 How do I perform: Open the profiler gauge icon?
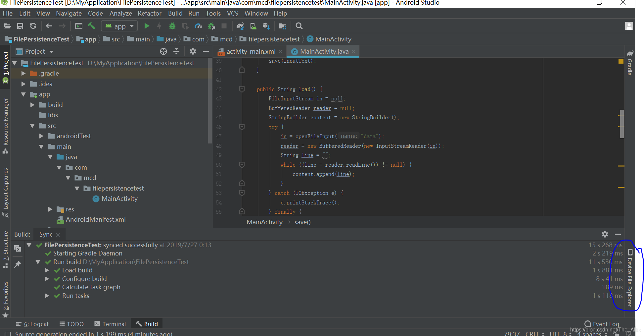click(198, 26)
